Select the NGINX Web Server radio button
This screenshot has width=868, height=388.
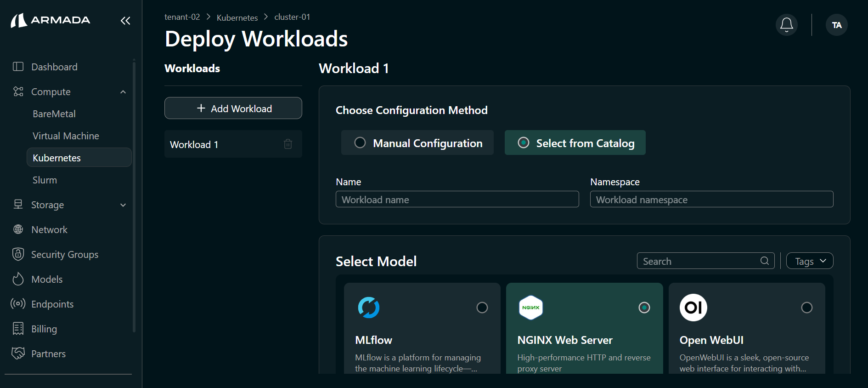click(644, 308)
